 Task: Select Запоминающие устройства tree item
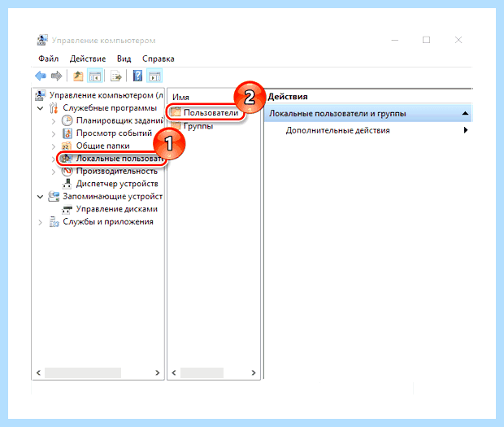coord(112,196)
